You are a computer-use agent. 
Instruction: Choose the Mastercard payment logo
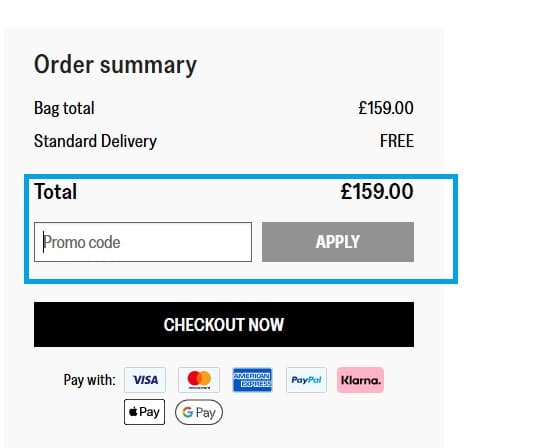199,380
